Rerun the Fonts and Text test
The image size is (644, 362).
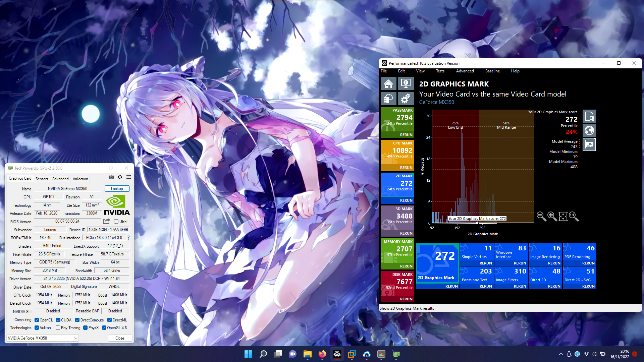486,286
